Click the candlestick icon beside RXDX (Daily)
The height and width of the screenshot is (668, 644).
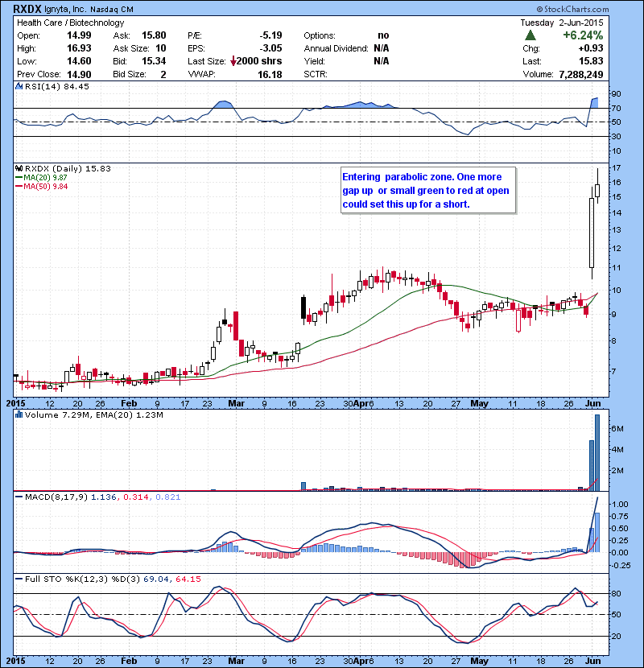(x=19, y=168)
